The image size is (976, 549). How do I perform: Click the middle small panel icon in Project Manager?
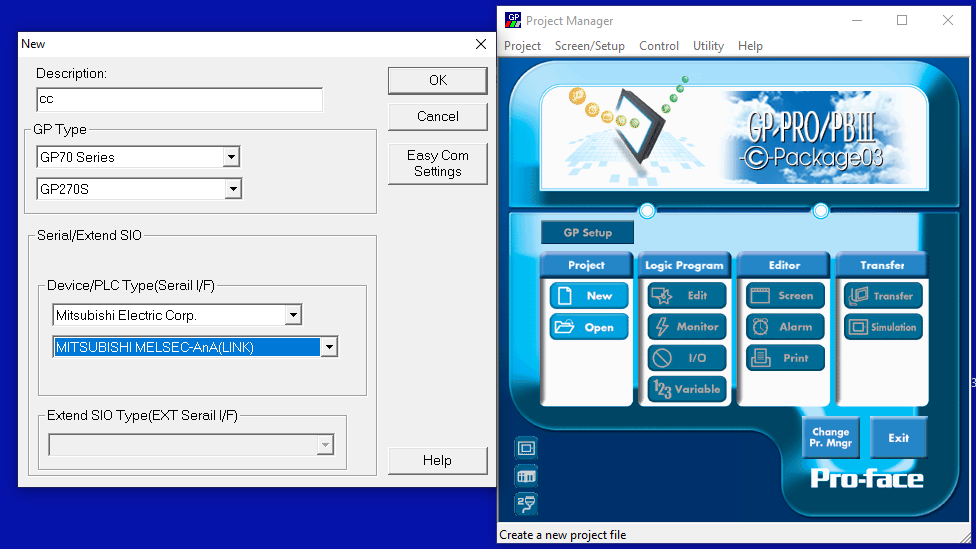point(526,476)
